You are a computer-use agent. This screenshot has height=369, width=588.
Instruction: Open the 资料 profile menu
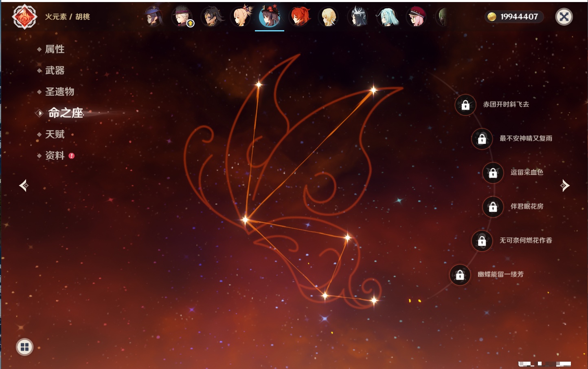tap(55, 155)
